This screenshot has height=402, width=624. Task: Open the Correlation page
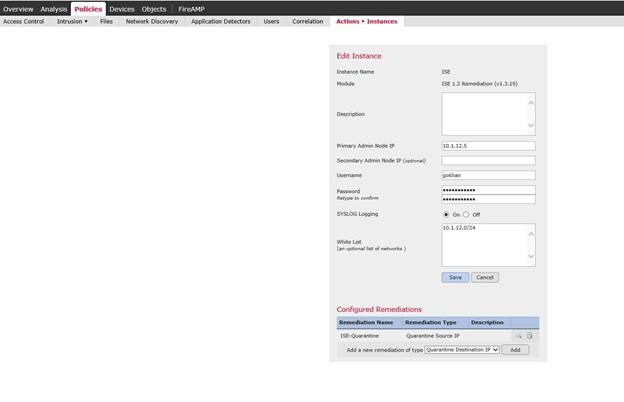[x=308, y=21]
